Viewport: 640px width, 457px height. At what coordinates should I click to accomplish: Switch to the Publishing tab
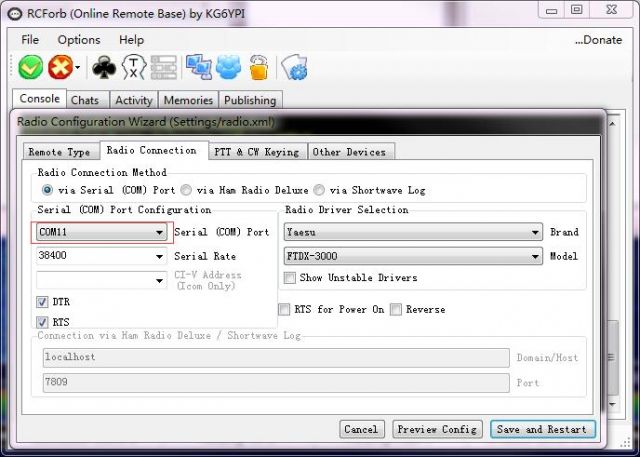[x=250, y=100]
